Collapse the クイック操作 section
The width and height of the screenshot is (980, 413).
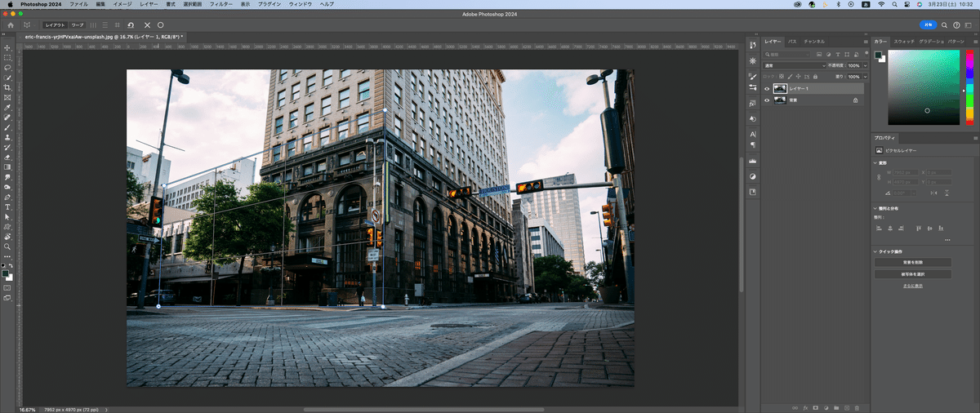pos(875,251)
